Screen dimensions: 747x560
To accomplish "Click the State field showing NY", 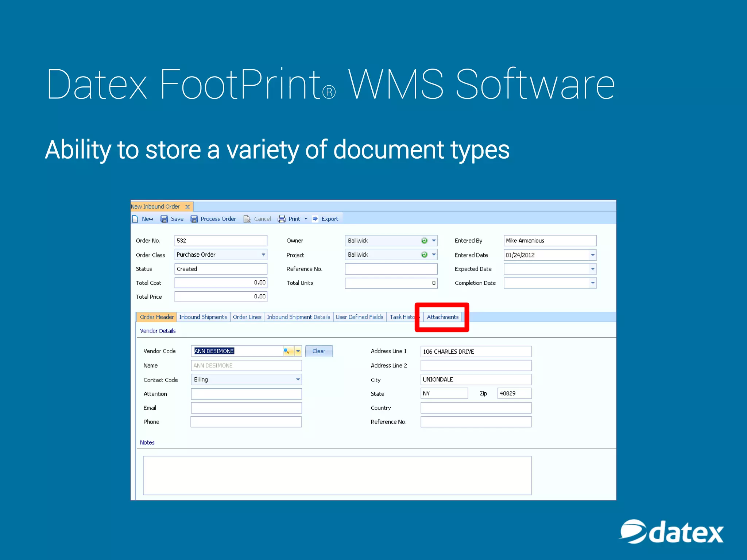I will tap(444, 393).
